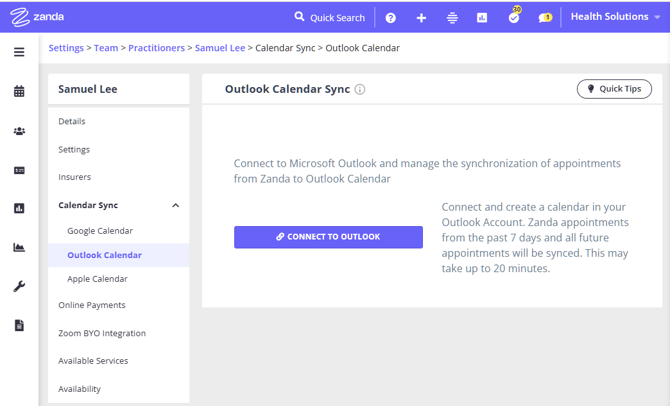
Task: Open Online Payments menu item
Action: (92, 305)
